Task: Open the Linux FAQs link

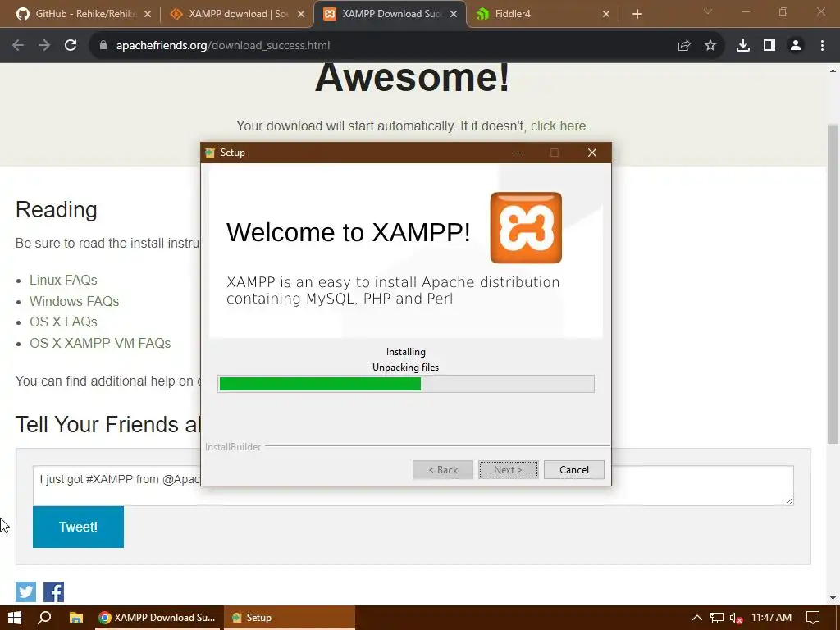Action: (x=63, y=281)
